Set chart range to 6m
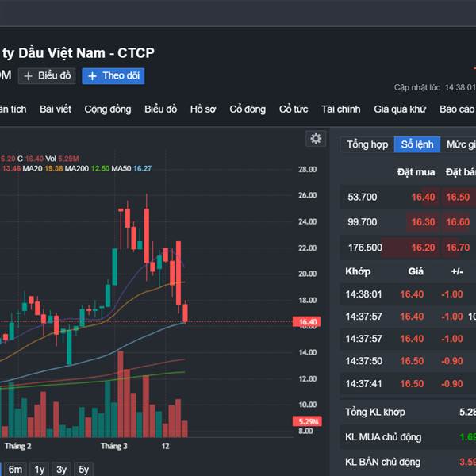 (16, 469)
